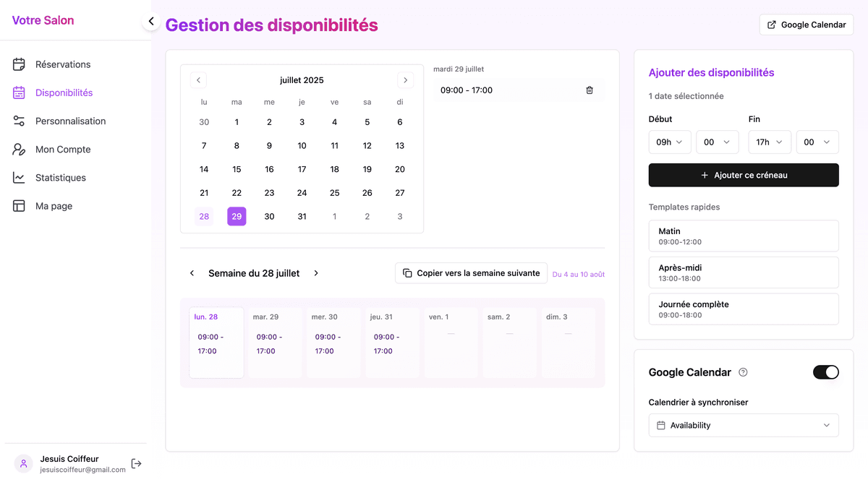The width and height of the screenshot is (868, 490).
Task: Collapse the sidebar with the chevron button
Action: pyautogui.click(x=151, y=22)
